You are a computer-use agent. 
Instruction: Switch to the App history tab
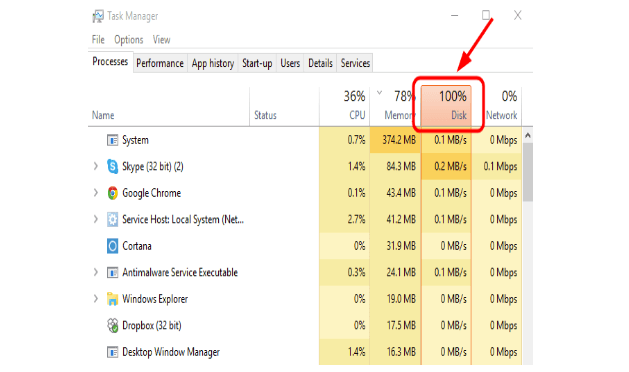[x=213, y=63]
